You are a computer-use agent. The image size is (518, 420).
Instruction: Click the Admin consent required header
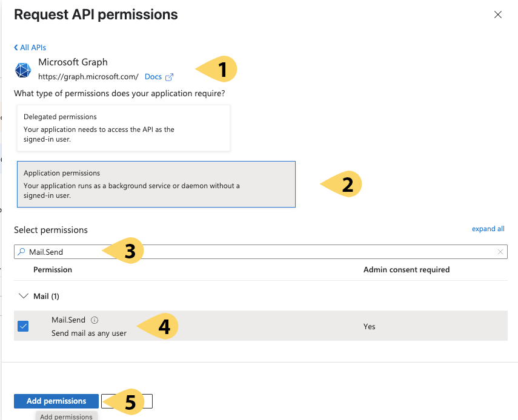point(407,269)
